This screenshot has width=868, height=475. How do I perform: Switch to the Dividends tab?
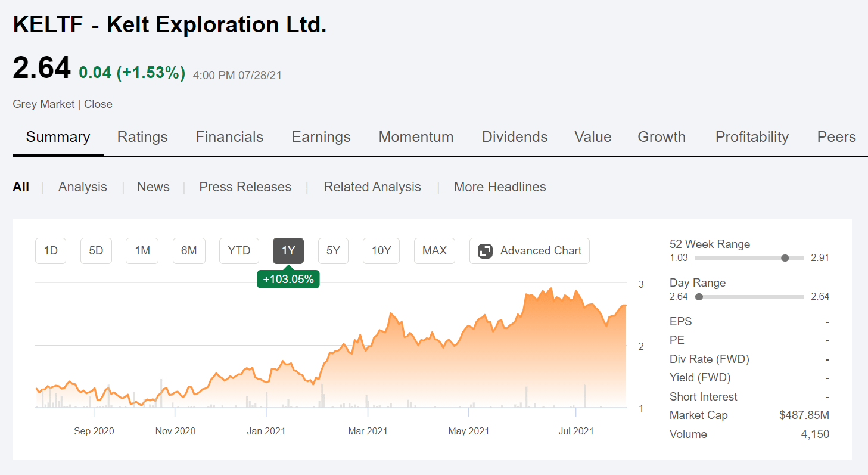pos(514,137)
